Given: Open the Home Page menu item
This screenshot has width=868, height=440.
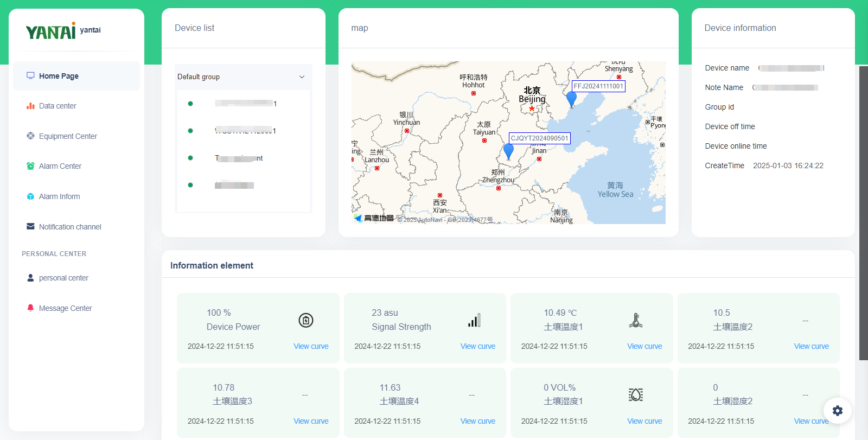Looking at the screenshot, I should [76, 76].
